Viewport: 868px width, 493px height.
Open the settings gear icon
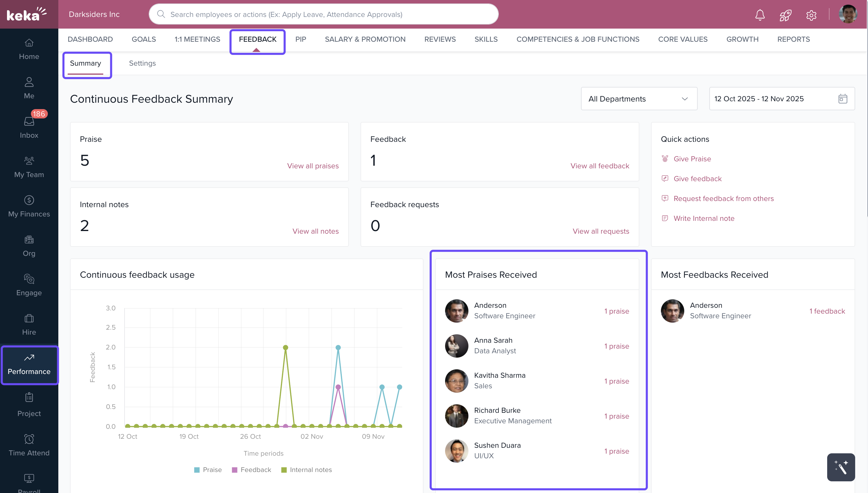pyautogui.click(x=811, y=15)
